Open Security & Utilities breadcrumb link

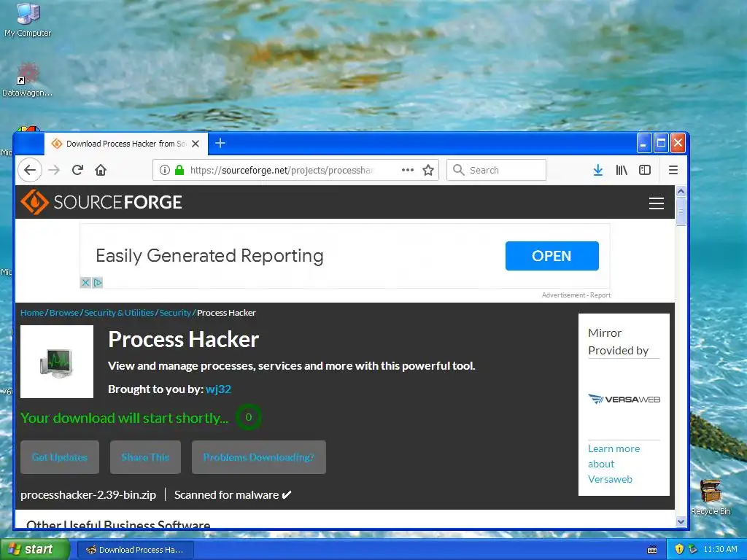(x=119, y=313)
